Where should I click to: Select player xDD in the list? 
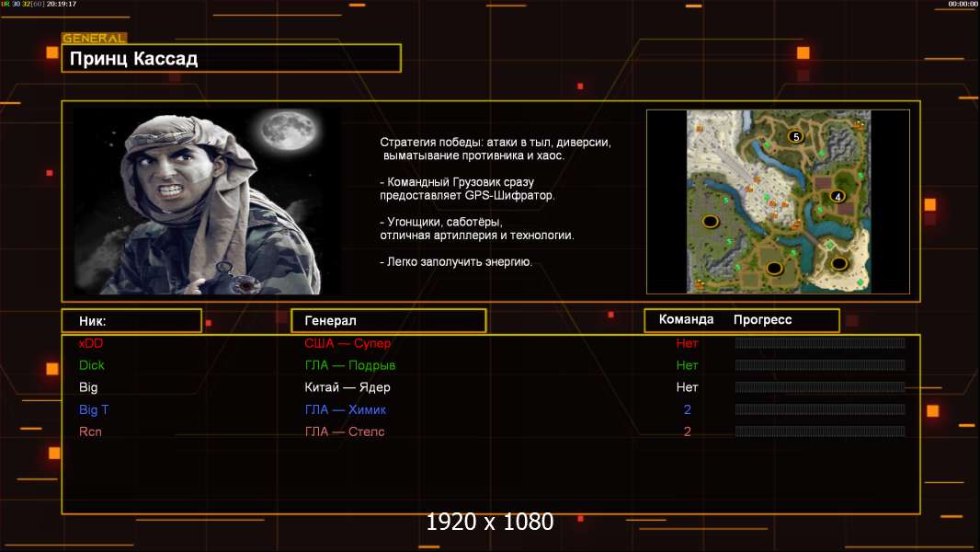point(91,343)
